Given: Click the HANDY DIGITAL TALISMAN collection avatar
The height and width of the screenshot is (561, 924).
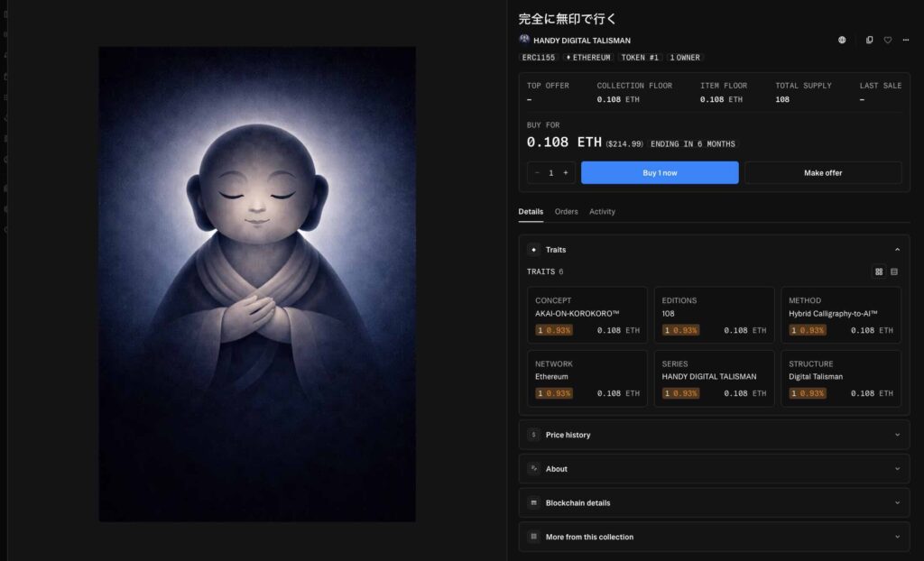Looking at the screenshot, I should tap(524, 40).
